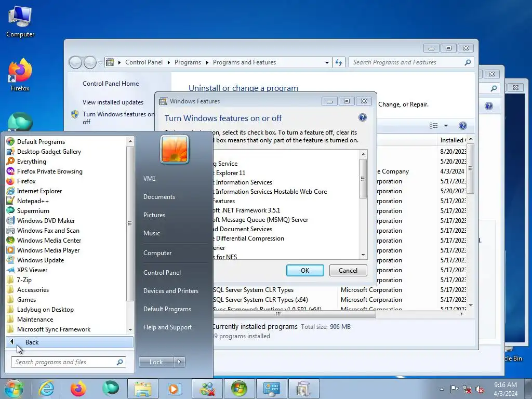The width and height of the screenshot is (532, 399).
Task: Open the Firefox desktop shortcut
Action: tap(20, 75)
